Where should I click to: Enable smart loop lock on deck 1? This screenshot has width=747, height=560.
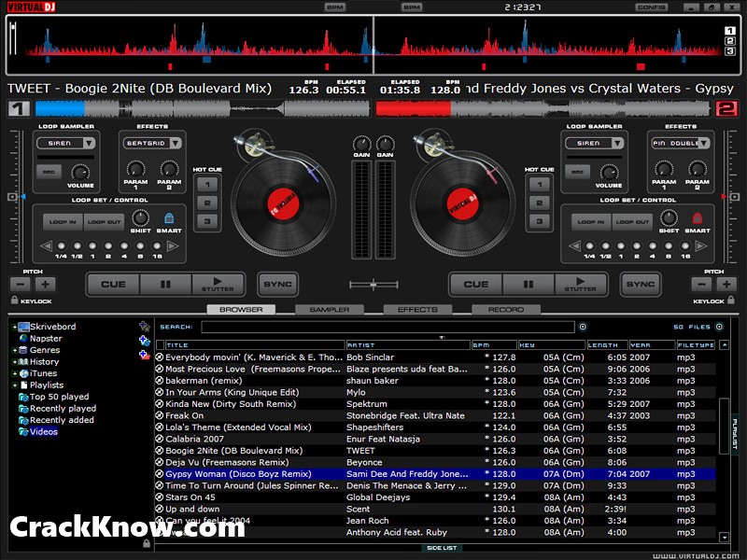coord(169,218)
